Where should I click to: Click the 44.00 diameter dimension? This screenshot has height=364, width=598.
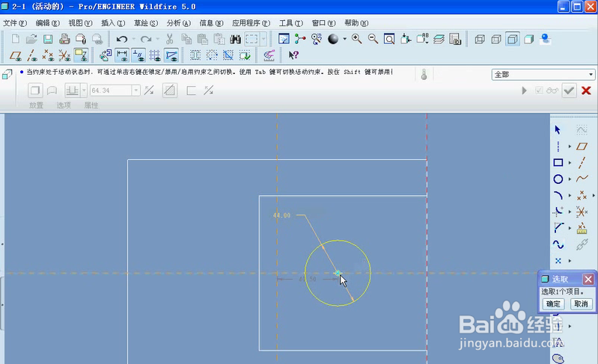point(281,215)
